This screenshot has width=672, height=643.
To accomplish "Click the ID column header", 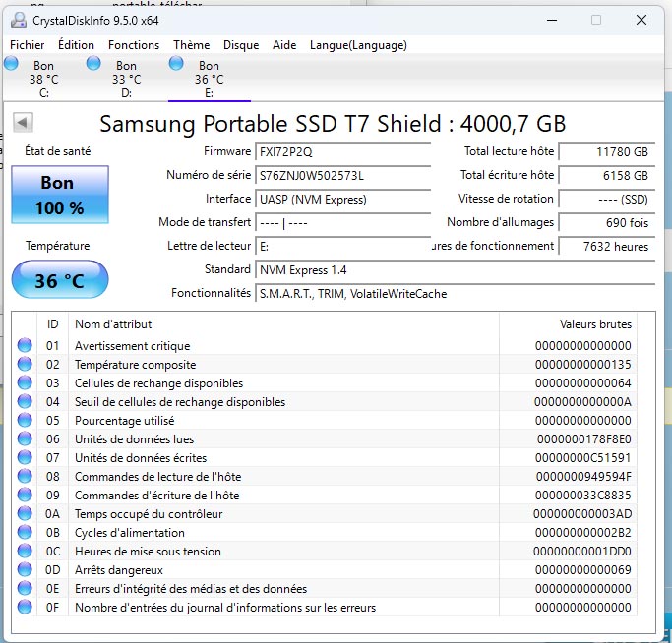I will click(x=53, y=324).
